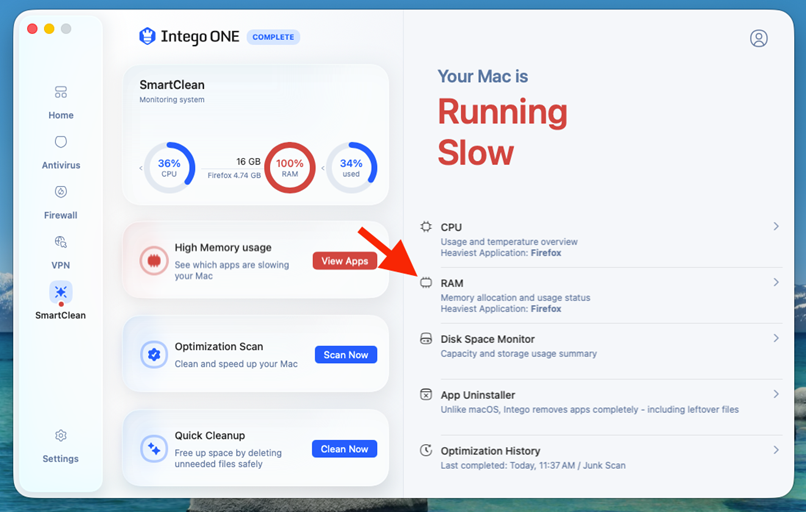Click the COMPLETE plan badge

[273, 37]
